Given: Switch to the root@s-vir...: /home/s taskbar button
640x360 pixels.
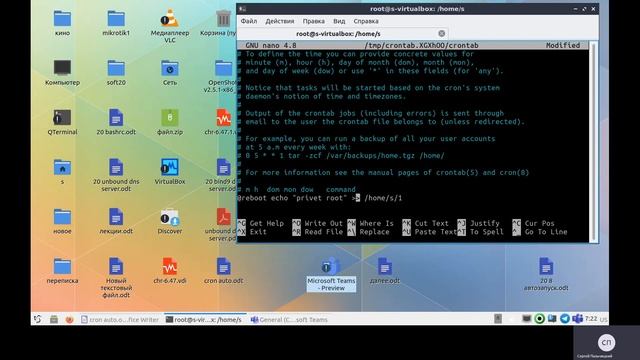Looking at the screenshot, I should (x=204, y=320).
